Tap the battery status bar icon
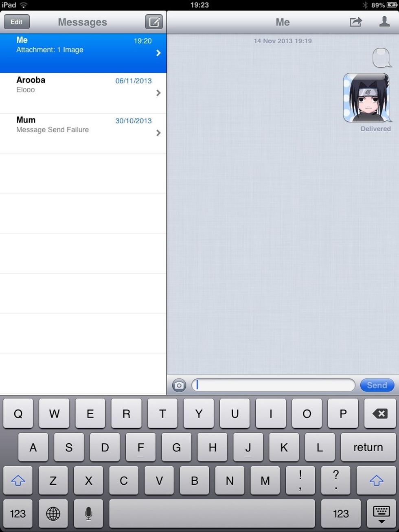This screenshot has height=532, width=399. tap(392, 5)
